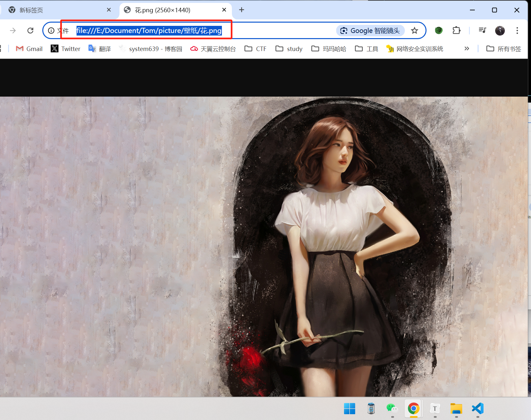The image size is (531, 420).
Task: Click the forward navigation arrow
Action: [13, 31]
